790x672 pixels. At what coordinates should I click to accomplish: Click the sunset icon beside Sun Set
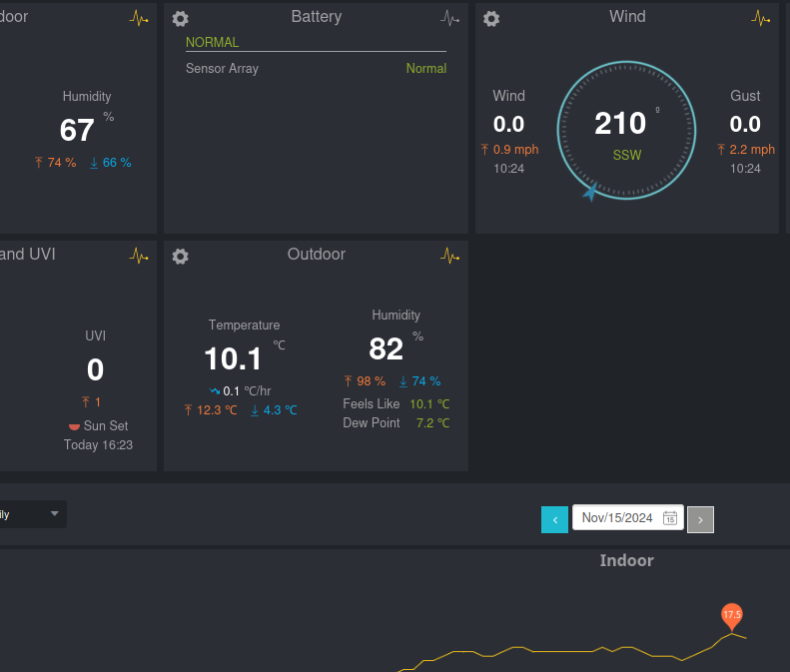click(74, 426)
